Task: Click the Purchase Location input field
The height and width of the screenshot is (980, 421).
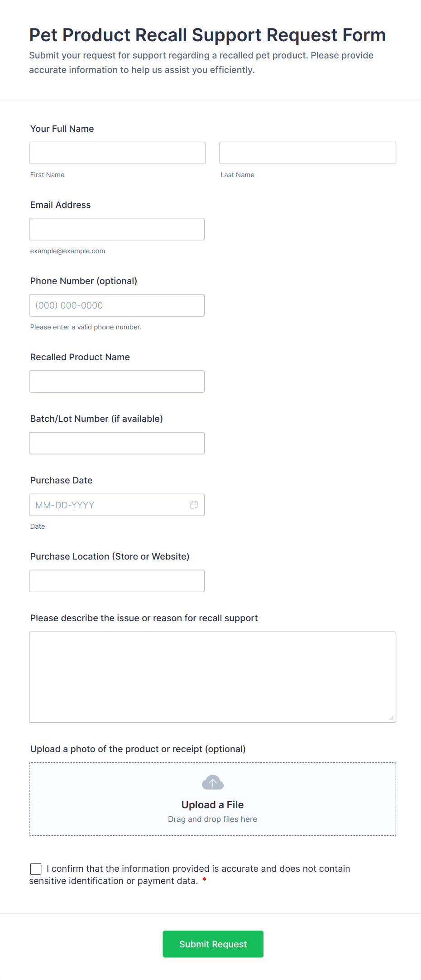Action: tap(117, 581)
